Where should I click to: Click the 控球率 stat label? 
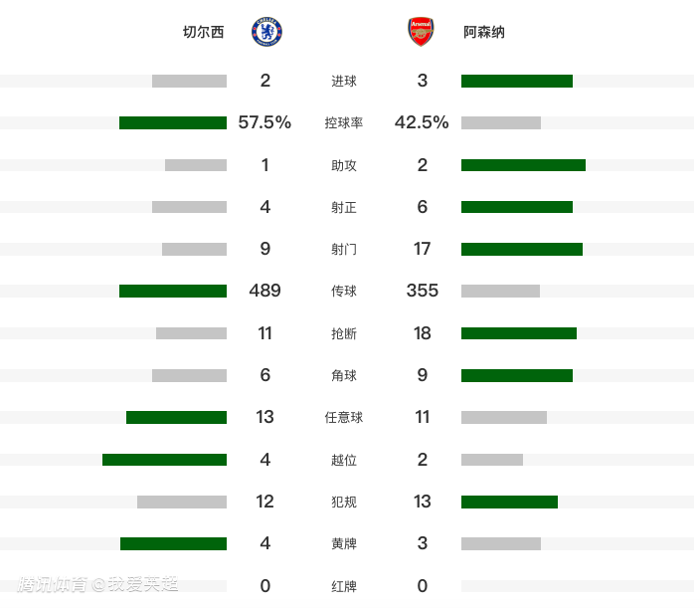344,123
